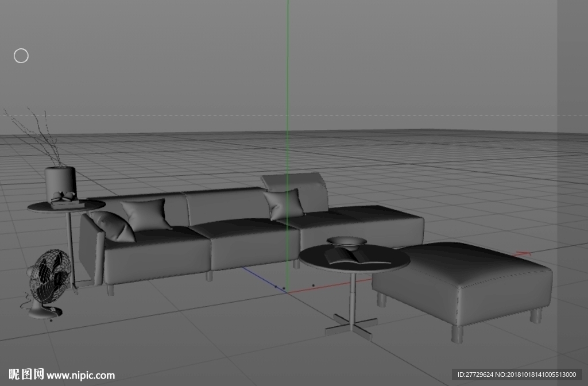
Task: Select the cylindrical vase on the side table
Action: pos(61,183)
